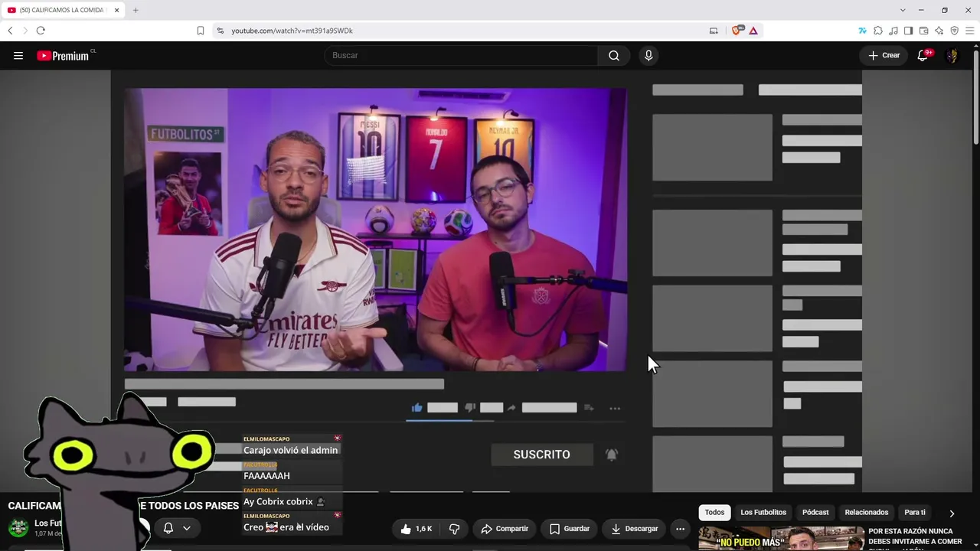
Task: Bookmark this page in the address bar
Action: point(201,31)
